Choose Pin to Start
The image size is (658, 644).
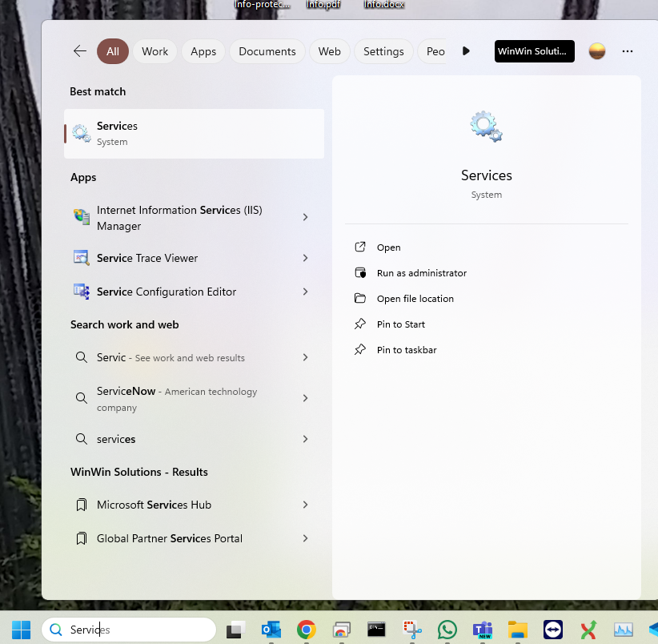click(x=401, y=324)
